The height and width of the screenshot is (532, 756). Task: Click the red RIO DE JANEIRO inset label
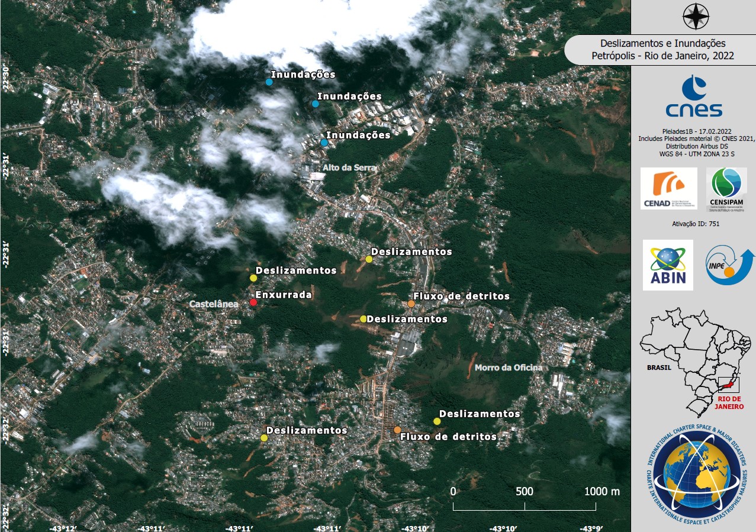click(729, 403)
